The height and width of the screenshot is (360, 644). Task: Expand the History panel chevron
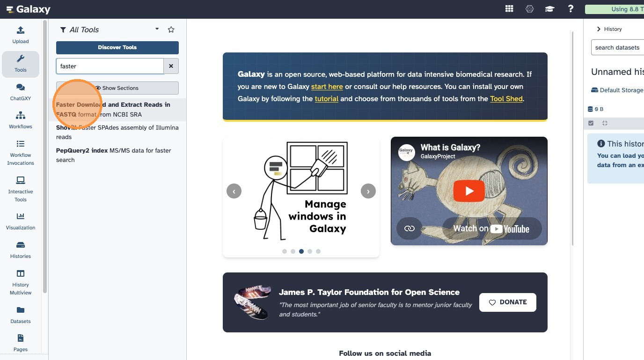(599, 29)
